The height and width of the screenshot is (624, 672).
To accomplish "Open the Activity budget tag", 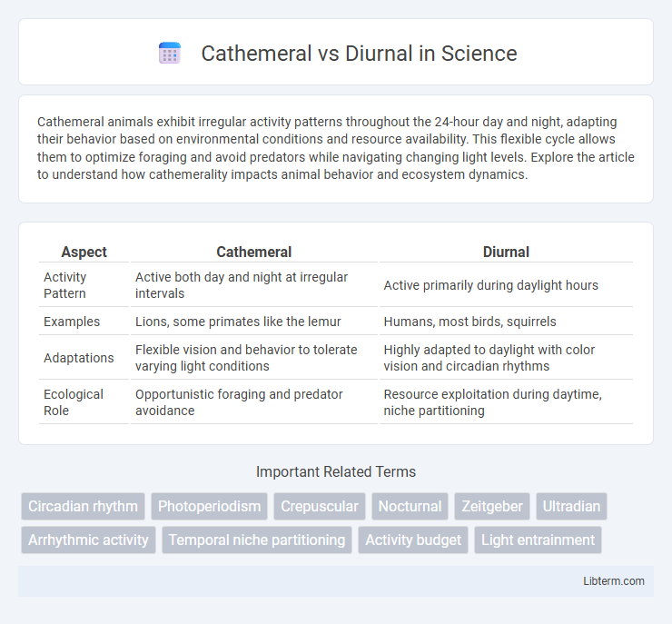I will 413,540.
